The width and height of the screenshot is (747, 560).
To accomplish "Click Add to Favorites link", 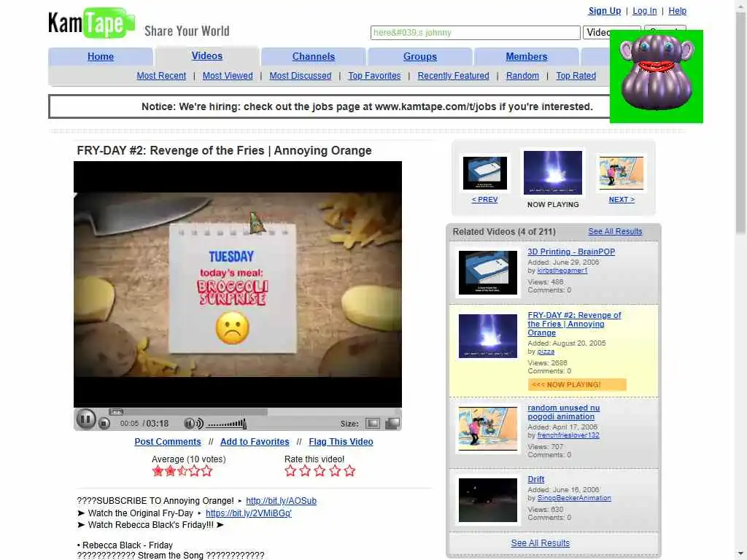I will point(255,442).
